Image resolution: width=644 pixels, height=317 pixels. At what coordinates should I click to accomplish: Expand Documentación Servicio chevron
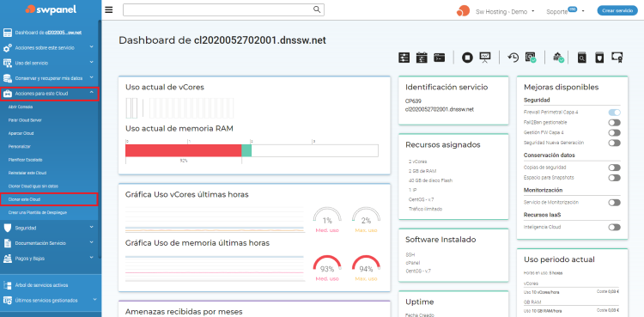(91, 242)
